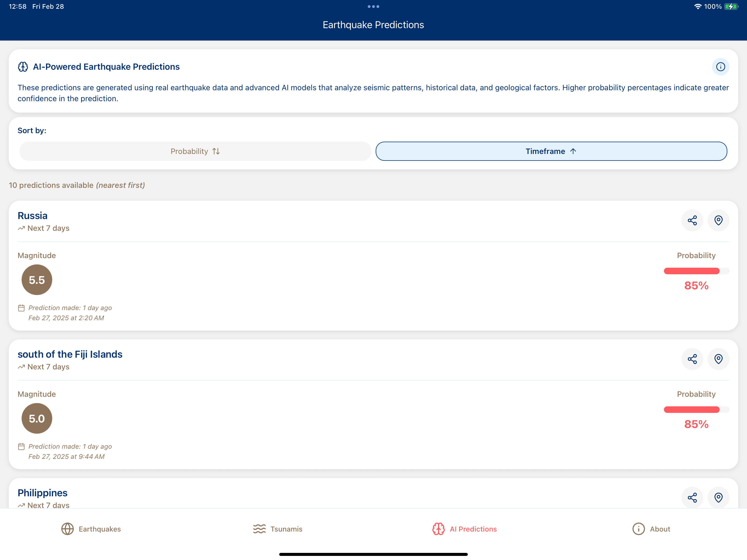Open the Philippines prediction title
Image resolution: width=747 pixels, height=560 pixels.
43,493
